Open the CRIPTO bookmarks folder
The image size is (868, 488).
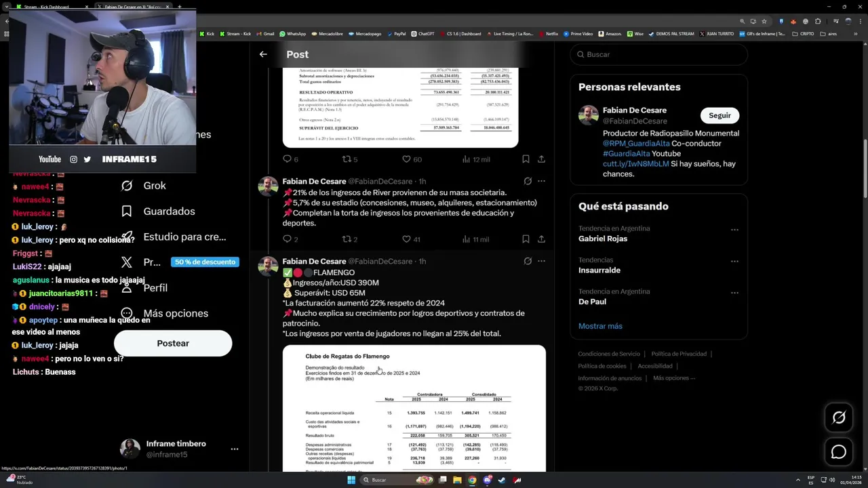tap(803, 33)
